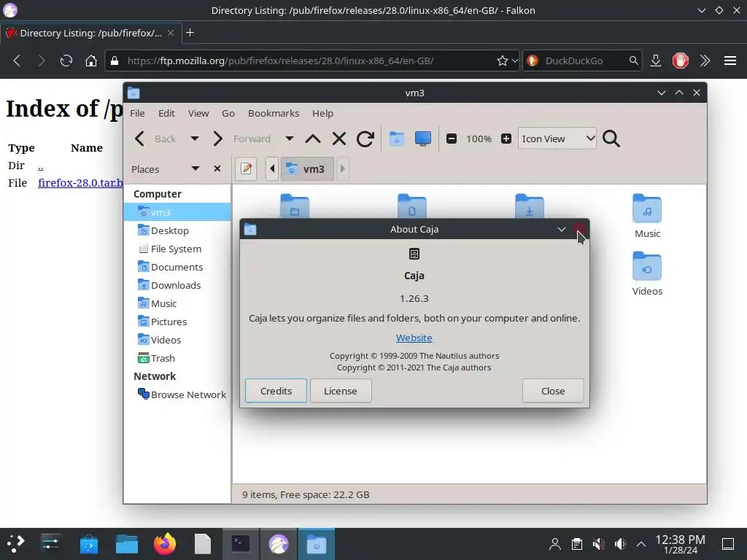
Task: Close the Places side pane
Action: coord(217,168)
